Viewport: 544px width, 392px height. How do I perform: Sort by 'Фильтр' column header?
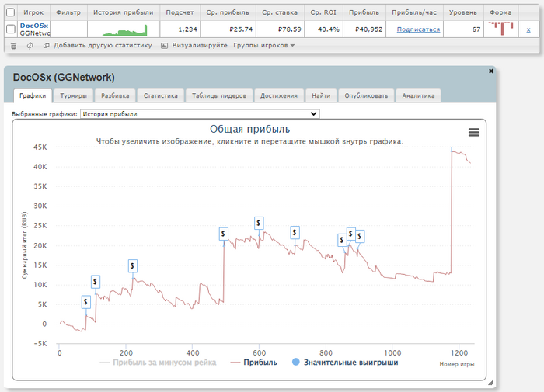68,12
